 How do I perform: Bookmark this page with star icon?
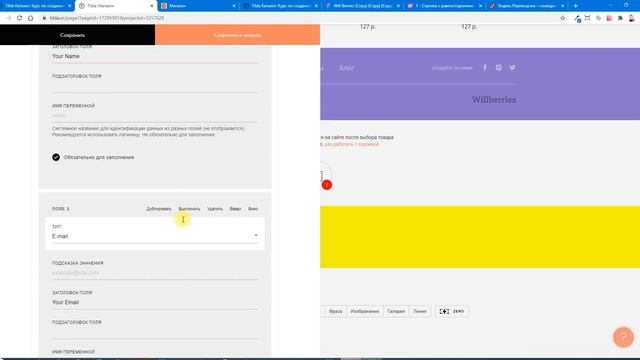click(562, 18)
